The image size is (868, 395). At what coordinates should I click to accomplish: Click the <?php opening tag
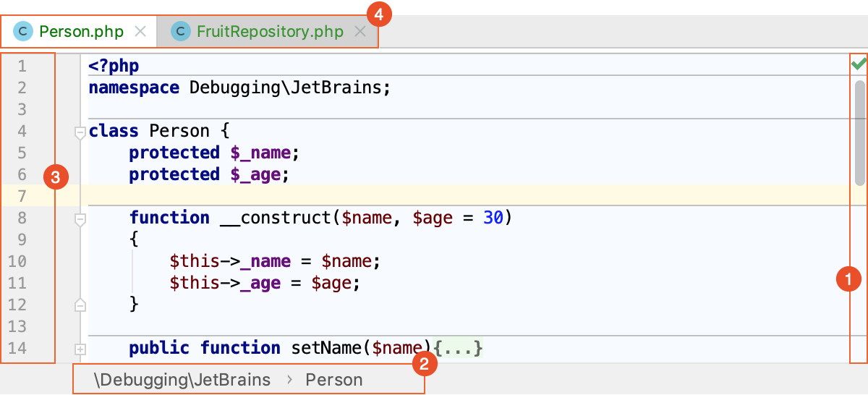click(x=114, y=66)
